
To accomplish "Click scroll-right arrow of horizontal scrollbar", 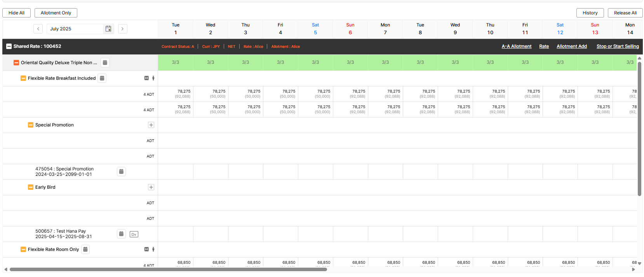I will tap(634, 269).
